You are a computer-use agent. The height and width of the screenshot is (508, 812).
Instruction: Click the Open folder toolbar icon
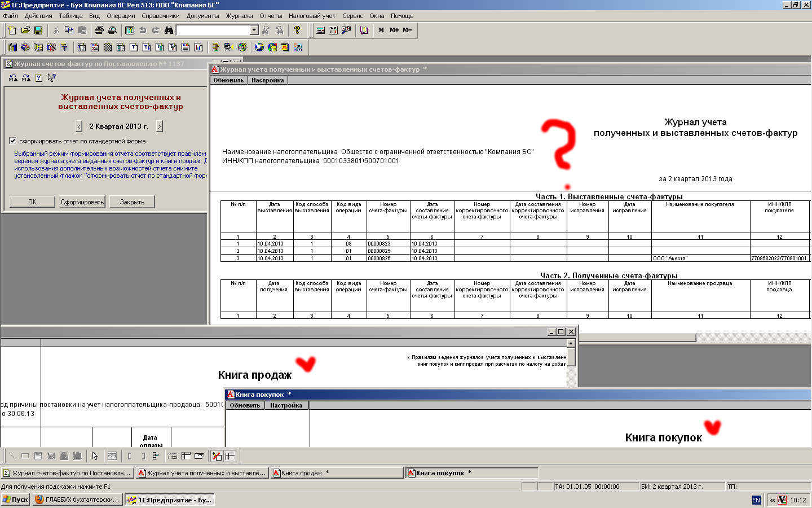click(x=25, y=30)
